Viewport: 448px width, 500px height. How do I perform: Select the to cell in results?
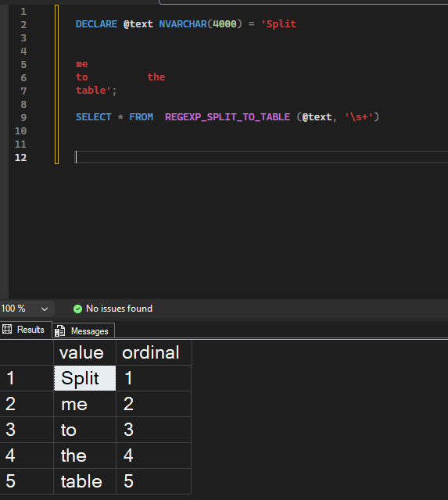85,430
